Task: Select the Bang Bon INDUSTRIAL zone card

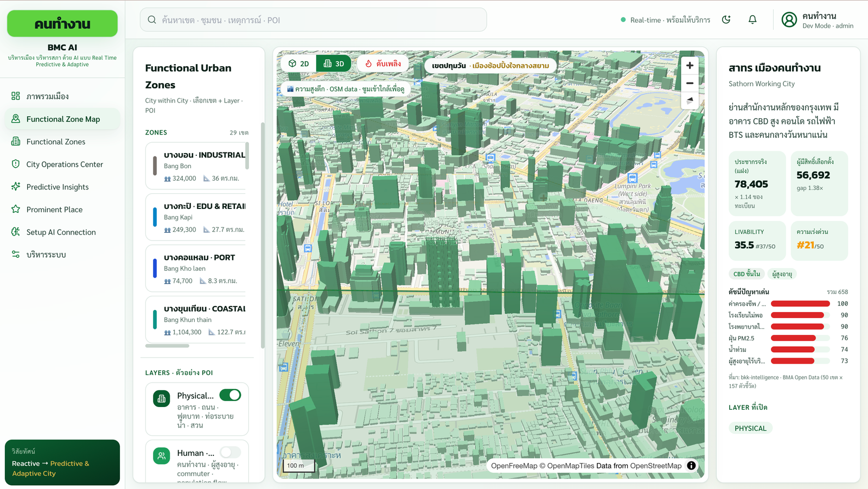Action: (196, 166)
